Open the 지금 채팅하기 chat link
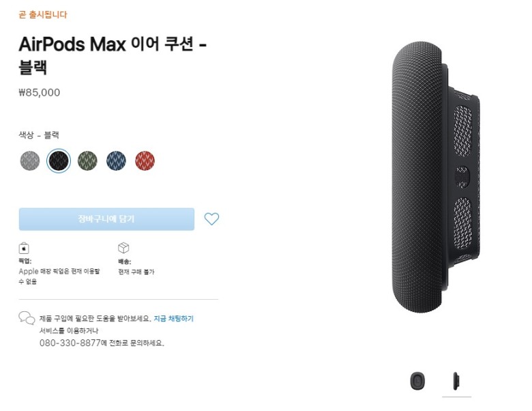532x411 pixels. (x=174, y=319)
